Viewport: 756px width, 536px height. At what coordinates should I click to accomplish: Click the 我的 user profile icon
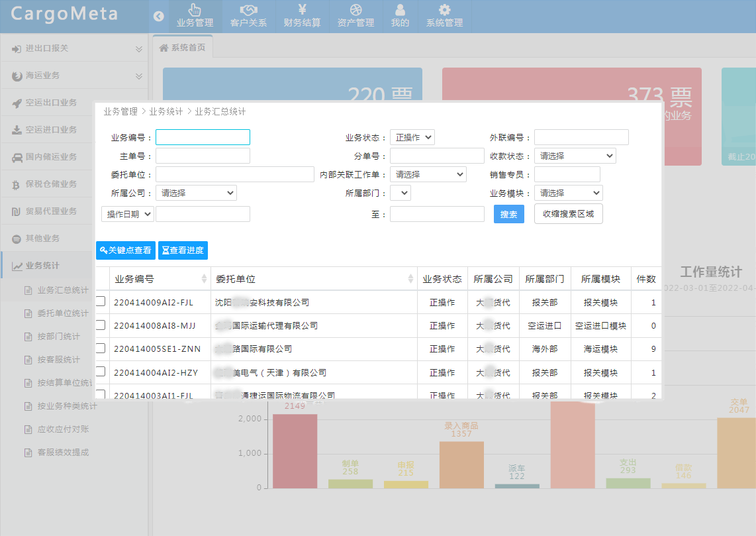pos(400,10)
